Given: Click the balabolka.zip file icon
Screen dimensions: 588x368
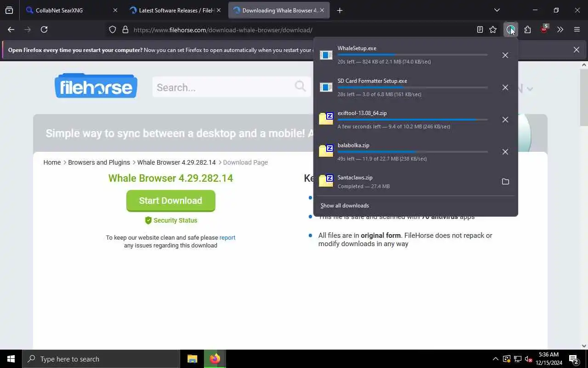Looking at the screenshot, I should click(x=326, y=151).
